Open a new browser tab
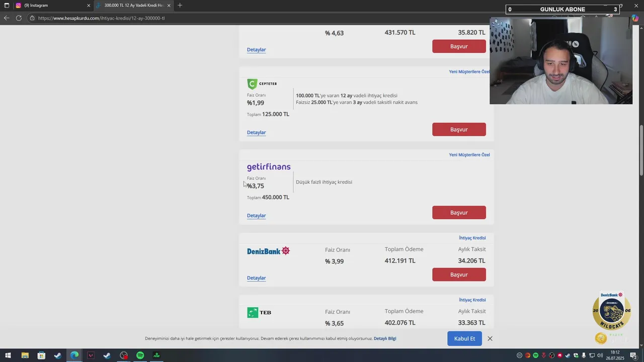The image size is (644, 362). tap(180, 6)
